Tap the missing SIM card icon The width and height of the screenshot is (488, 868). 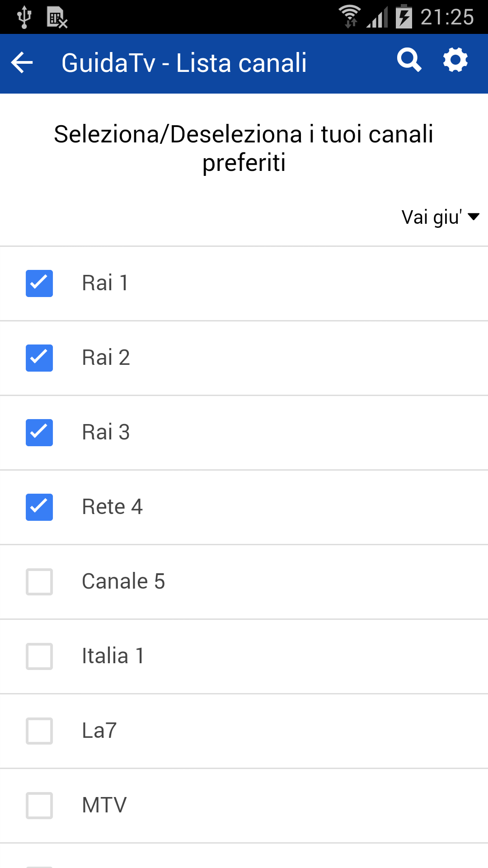pyautogui.click(x=57, y=18)
